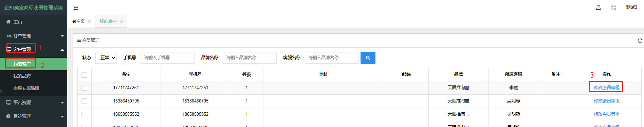Expand the 订单管理 menu arrow
The image size is (644, 127).
point(62,36)
